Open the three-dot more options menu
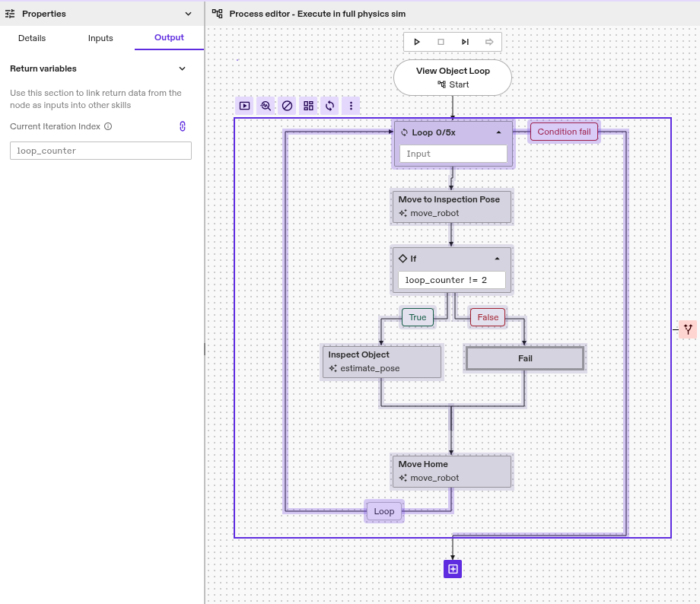The width and height of the screenshot is (700, 604). pyautogui.click(x=351, y=106)
